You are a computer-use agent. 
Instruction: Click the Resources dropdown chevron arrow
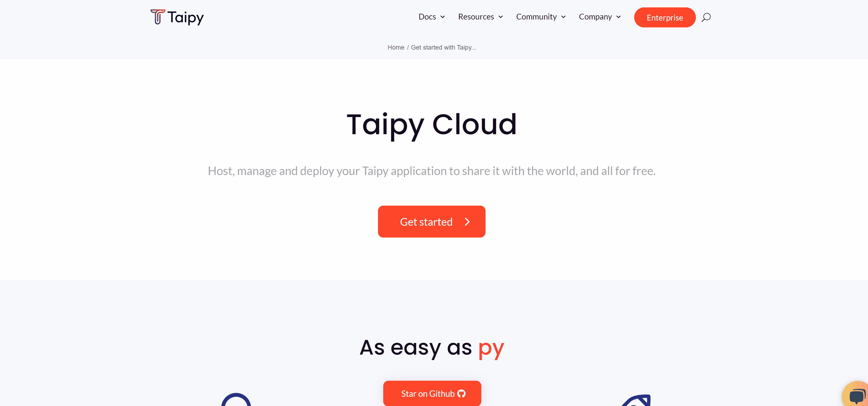pyautogui.click(x=501, y=17)
